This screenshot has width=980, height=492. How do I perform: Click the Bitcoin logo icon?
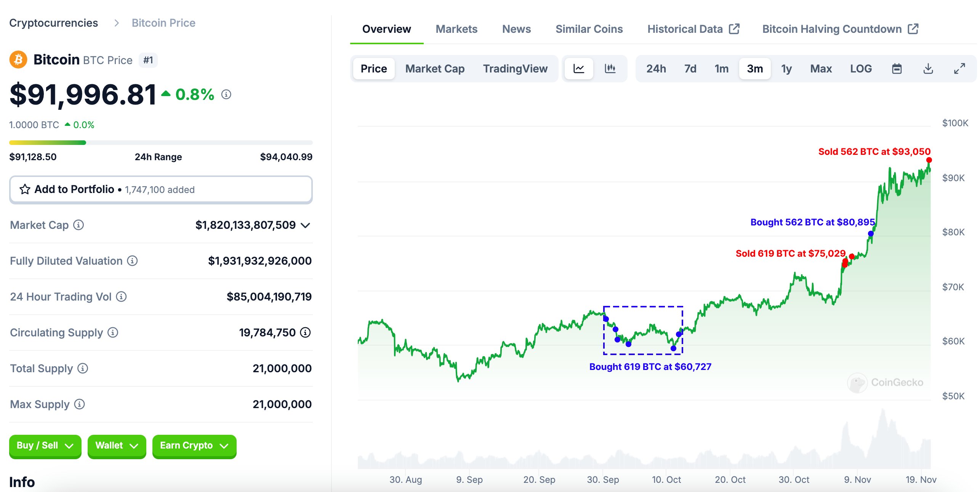(x=18, y=60)
